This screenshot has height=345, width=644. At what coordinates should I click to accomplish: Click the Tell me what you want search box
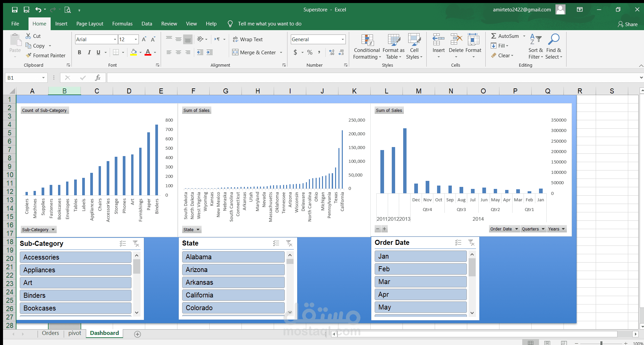[270, 24]
